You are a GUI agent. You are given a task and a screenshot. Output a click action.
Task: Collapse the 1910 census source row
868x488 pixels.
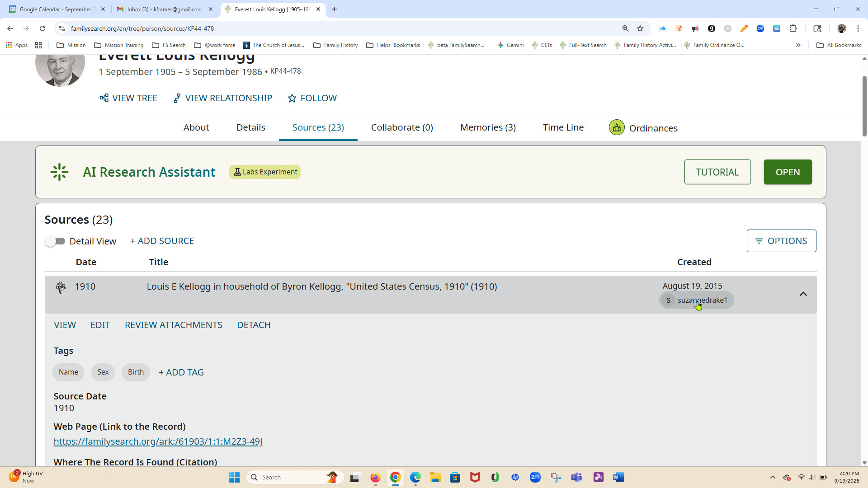pyautogui.click(x=803, y=294)
